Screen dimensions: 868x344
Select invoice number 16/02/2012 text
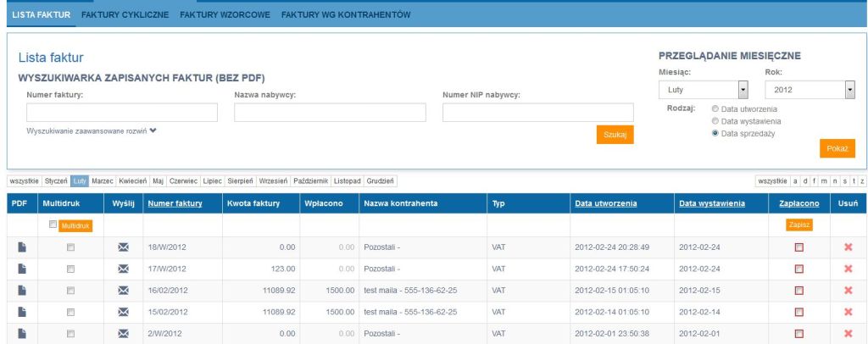tap(168, 291)
